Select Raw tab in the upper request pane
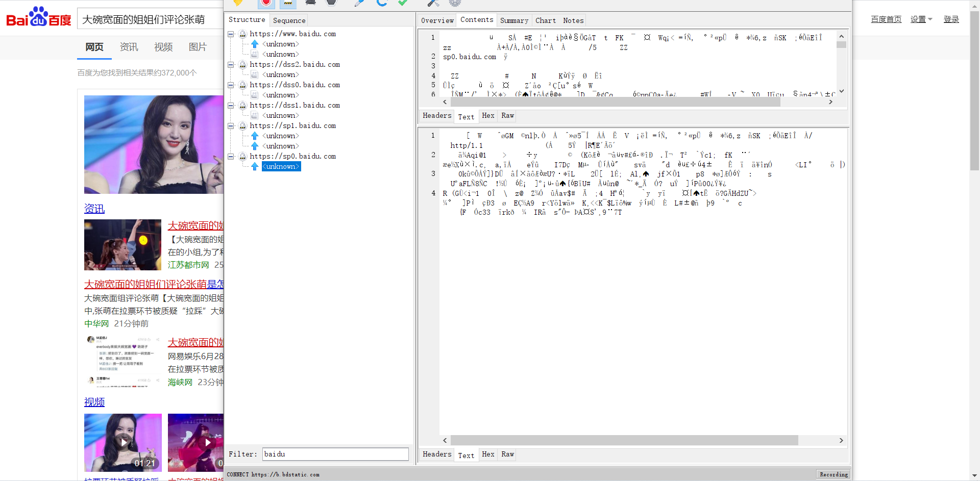980x481 pixels. [x=507, y=116]
